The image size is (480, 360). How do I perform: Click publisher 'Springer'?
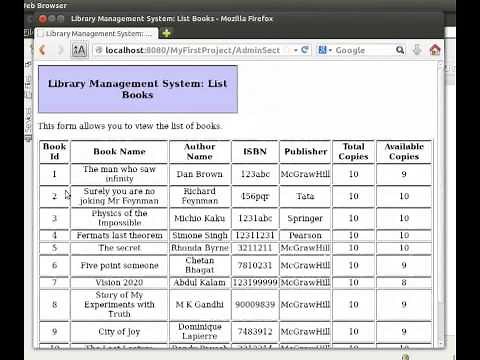tap(305, 218)
